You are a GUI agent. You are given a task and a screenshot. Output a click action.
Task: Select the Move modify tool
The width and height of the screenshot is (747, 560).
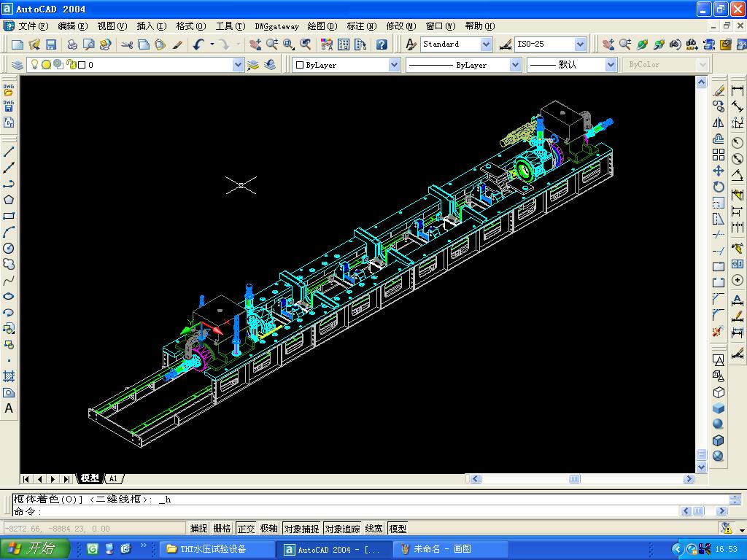pos(719,171)
